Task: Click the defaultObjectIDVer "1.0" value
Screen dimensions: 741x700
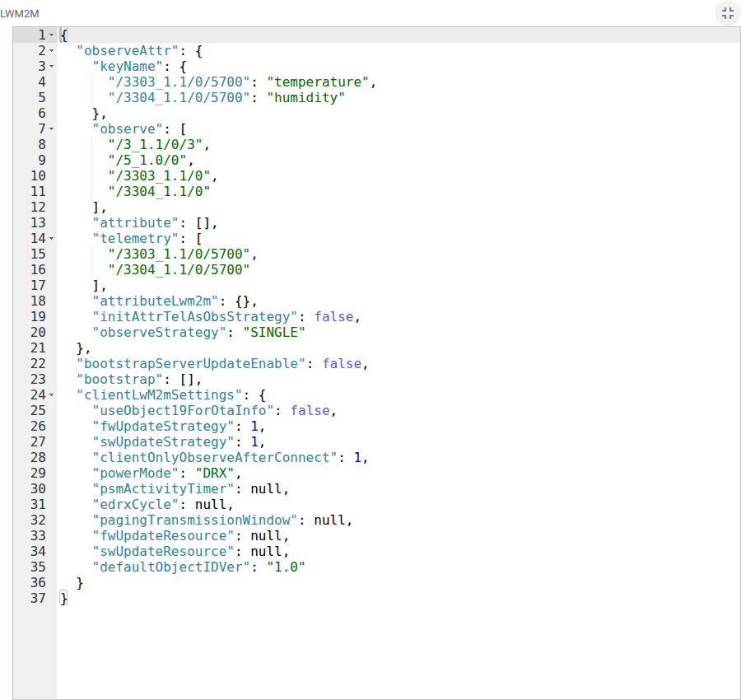Action: coord(286,567)
